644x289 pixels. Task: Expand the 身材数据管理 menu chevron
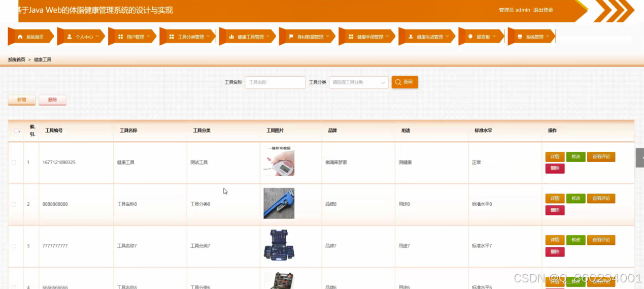[x=328, y=37]
